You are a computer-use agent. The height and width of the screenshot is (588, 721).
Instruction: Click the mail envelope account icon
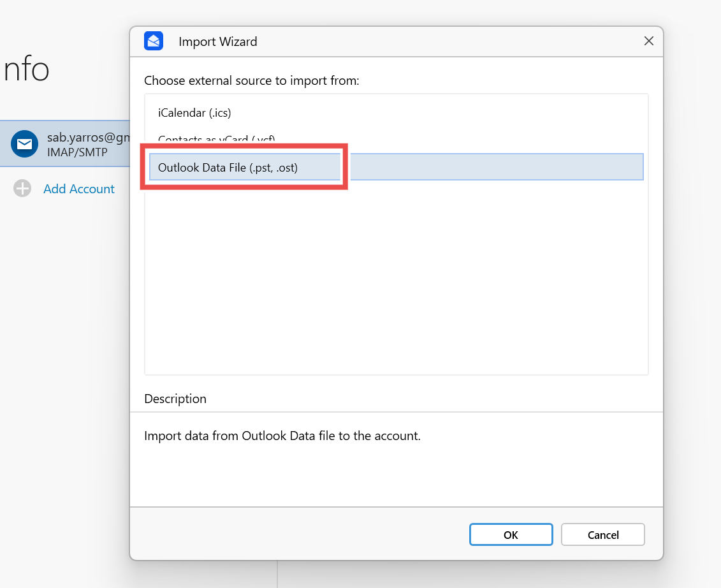(x=24, y=144)
